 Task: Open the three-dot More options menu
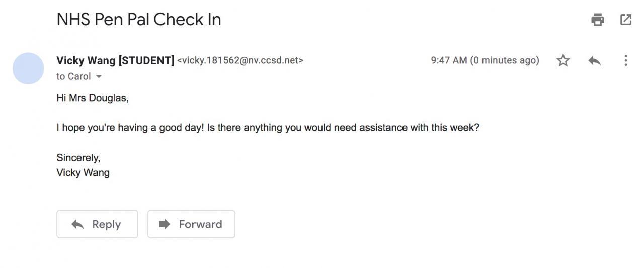pyautogui.click(x=625, y=61)
